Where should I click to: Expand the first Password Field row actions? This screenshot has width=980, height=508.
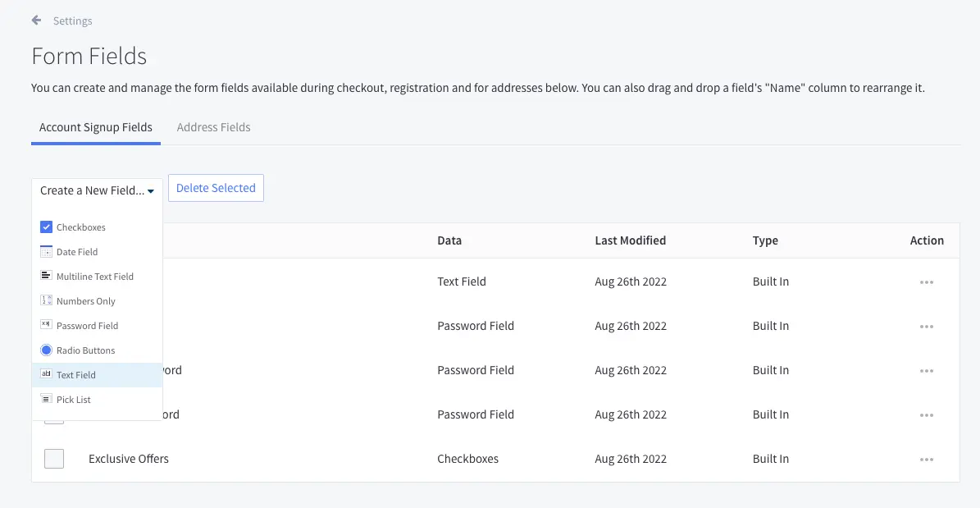click(927, 327)
